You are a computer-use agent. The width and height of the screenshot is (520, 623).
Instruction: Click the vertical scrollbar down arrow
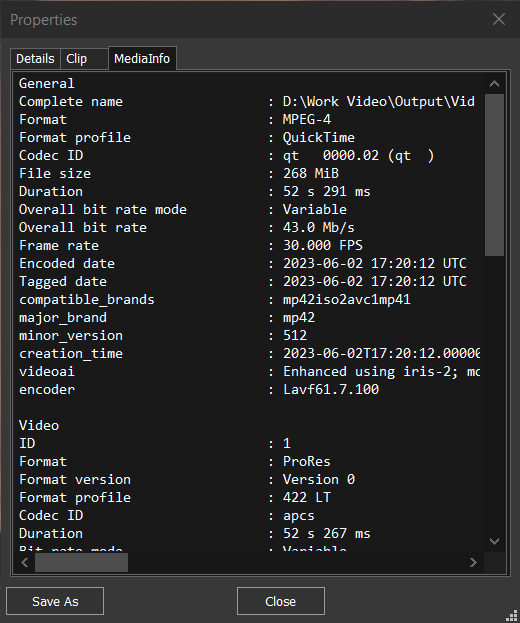[x=495, y=541]
